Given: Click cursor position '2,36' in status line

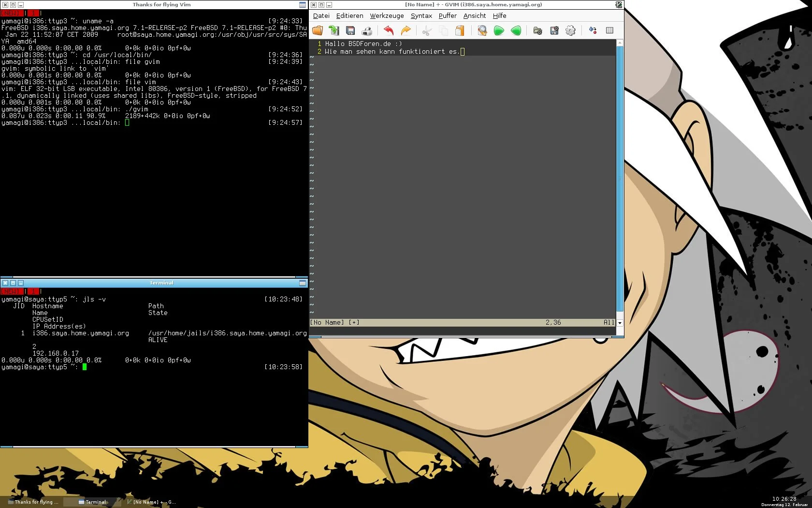Looking at the screenshot, I should pyautogui.click(x=553, y=323).
